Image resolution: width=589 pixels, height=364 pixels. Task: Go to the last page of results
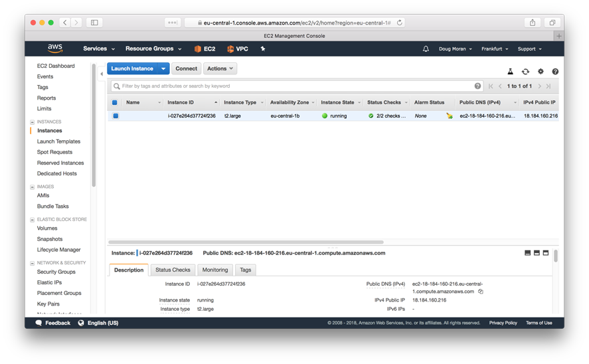548,86
